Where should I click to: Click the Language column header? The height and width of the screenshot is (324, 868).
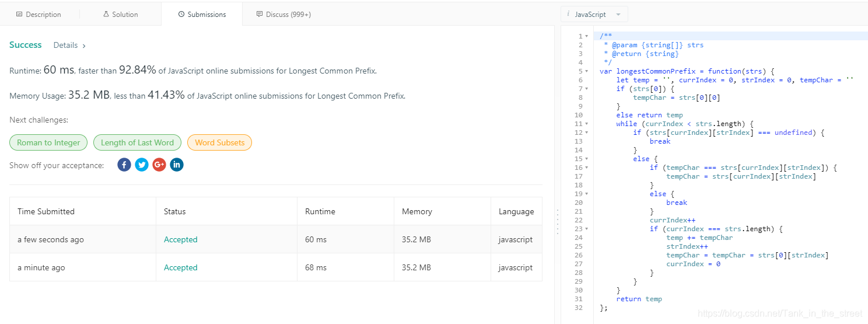(x=516, y=211)
